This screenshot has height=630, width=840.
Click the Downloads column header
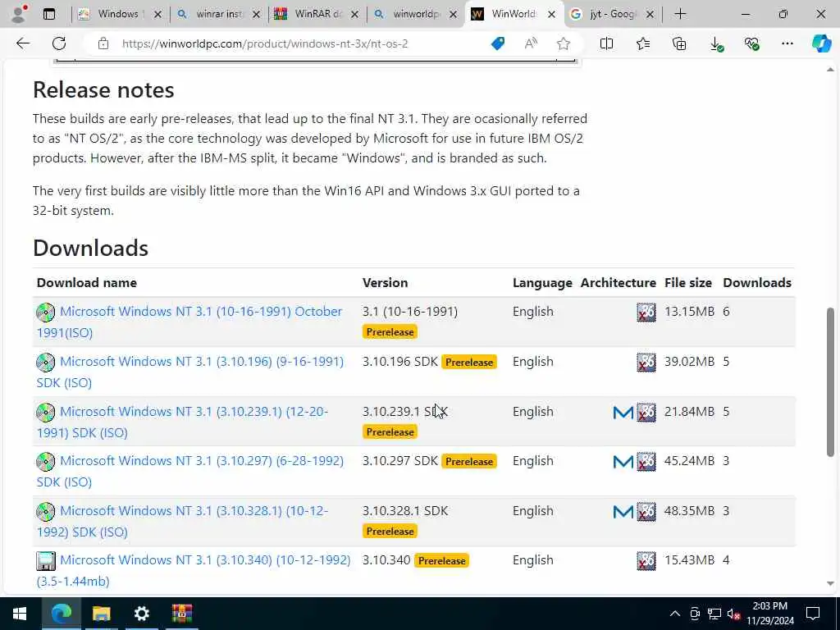[x=757, y=282]
